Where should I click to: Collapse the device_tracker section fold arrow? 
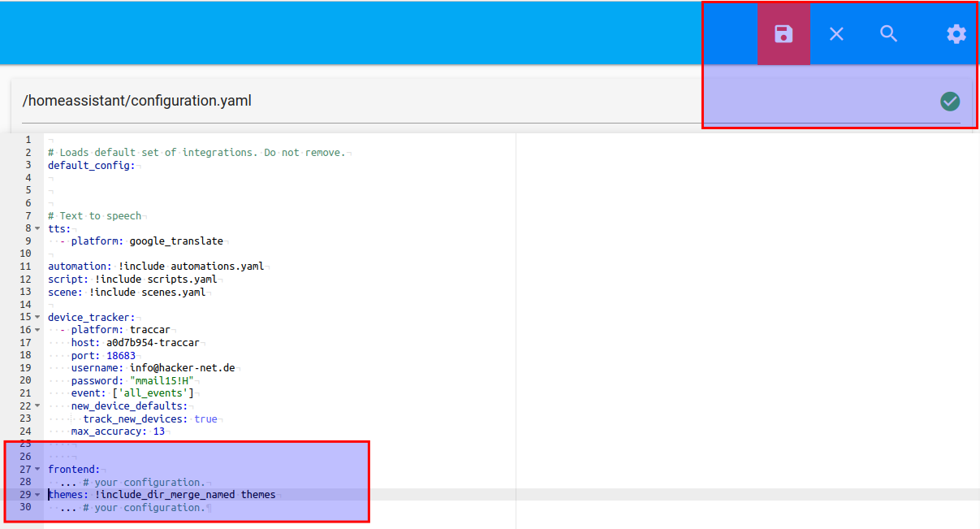point(37,317)
